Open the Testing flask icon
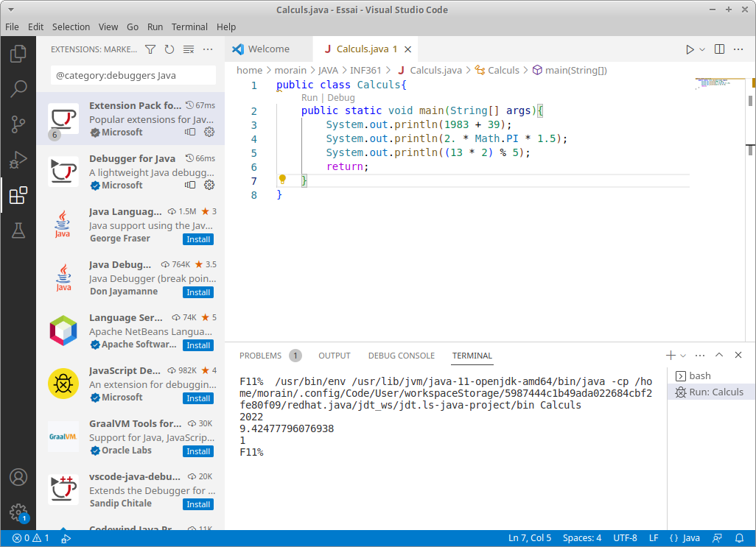 18,230
